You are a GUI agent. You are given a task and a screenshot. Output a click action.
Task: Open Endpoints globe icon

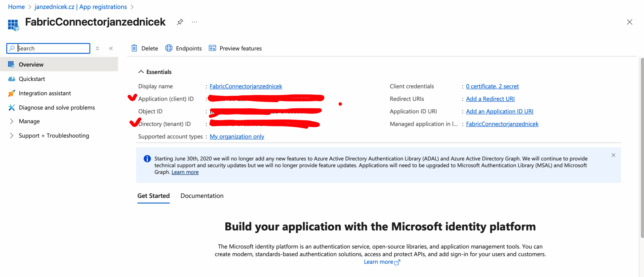[169, 48]
